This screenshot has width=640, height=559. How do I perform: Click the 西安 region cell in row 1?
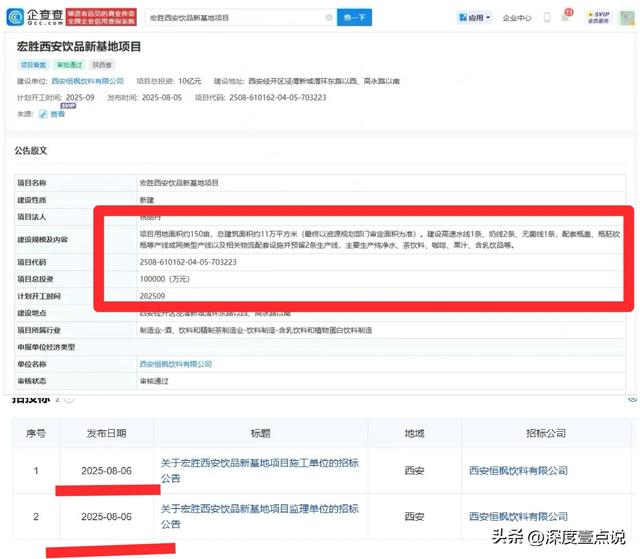[x=414, y=471]
